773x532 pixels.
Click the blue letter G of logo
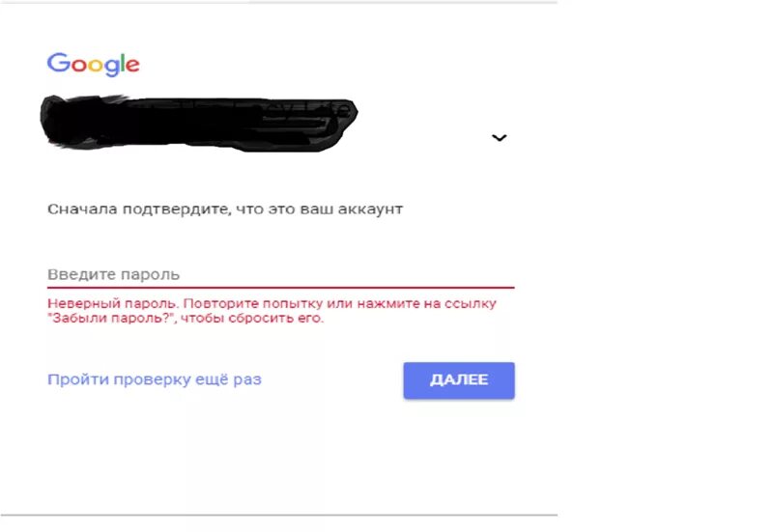pyautogui.click(x=59, y=63)
